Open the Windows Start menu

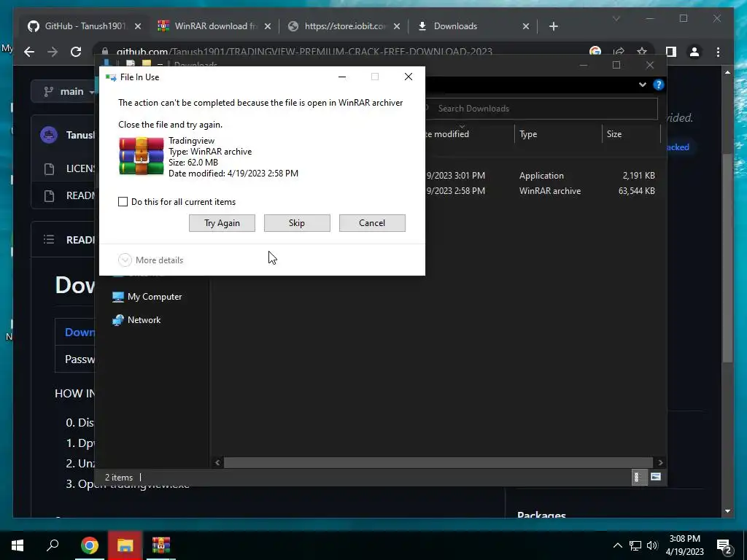[x=18, y=545]
